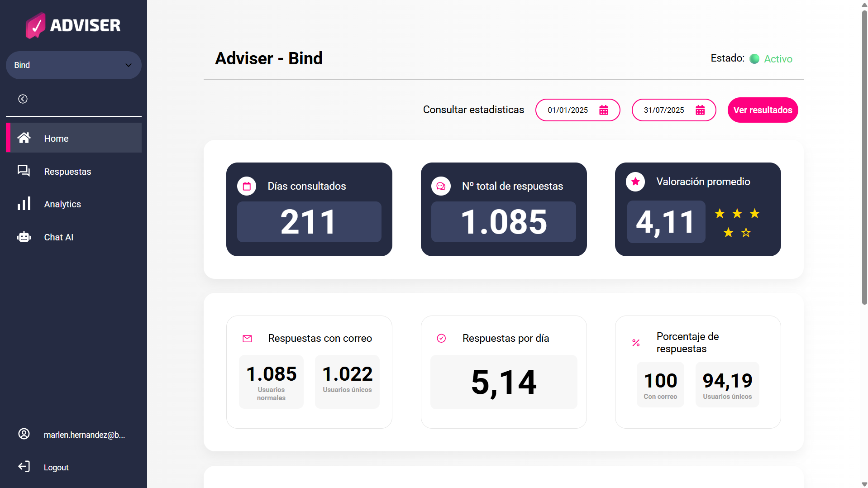Click the Respuestas chat bubbles icon
Image resolution: width=868 pixels, height=488 pixels.
pyautogui.click(x=24, y=171)
